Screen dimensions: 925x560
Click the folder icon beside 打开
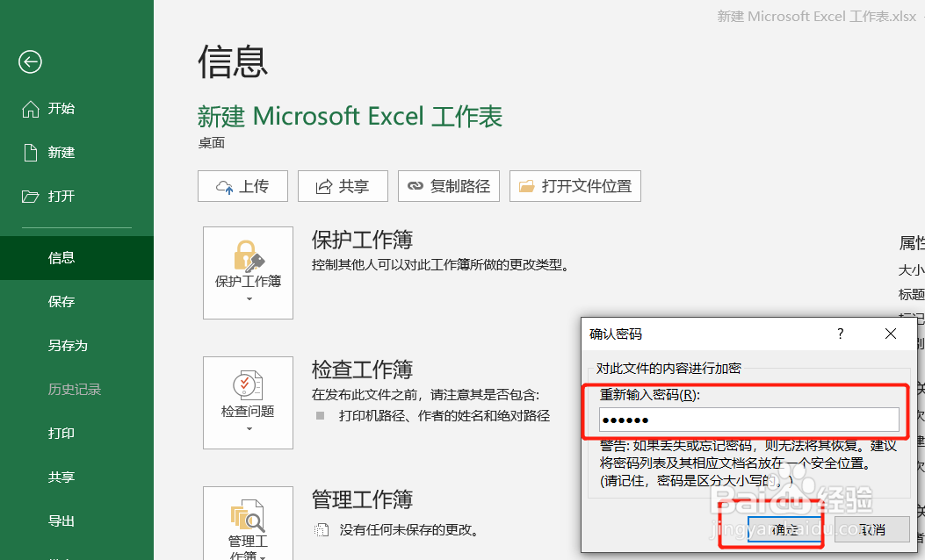pyautogui.click(x=30, y=197)
